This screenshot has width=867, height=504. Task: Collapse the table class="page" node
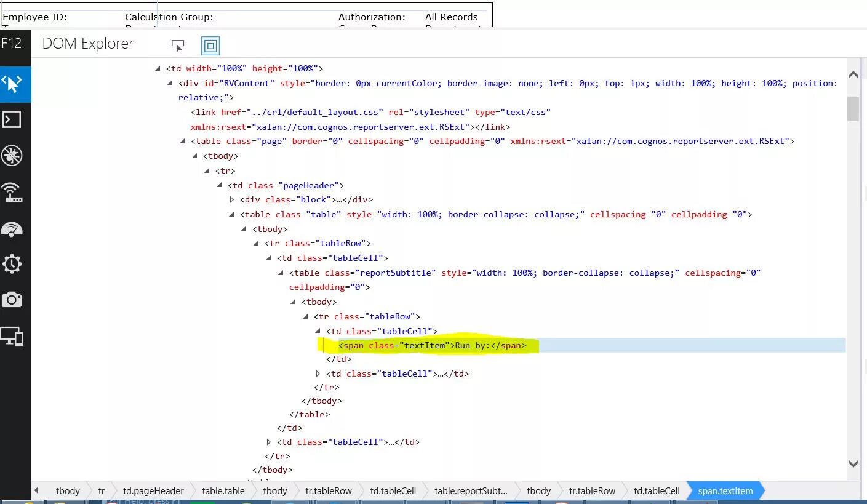(183, 142)
